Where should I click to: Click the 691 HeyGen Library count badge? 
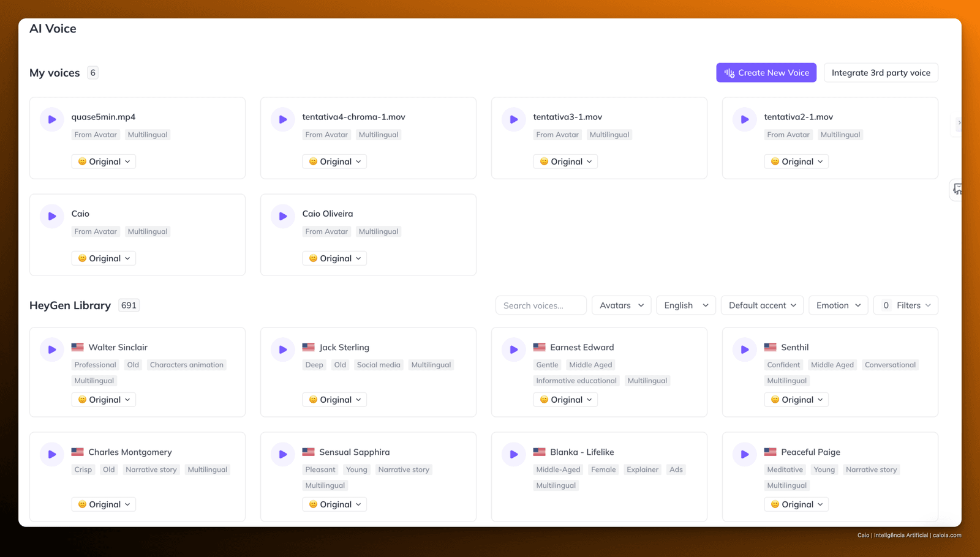tap(129, 305)
